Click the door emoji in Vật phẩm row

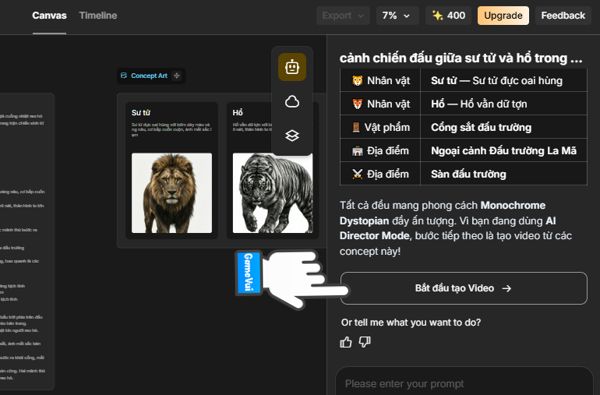pos(356,127)
